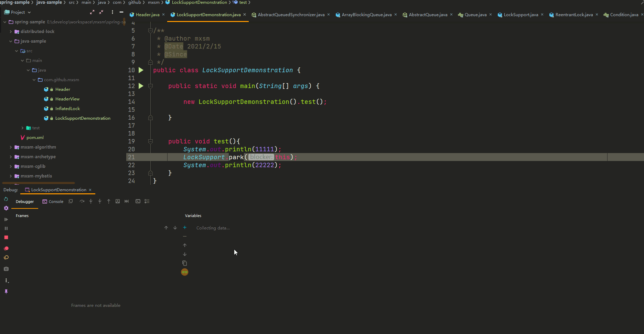Image resolution: width=644 pixels, height=334 pixels.
Task: Step out of current method
Action: [109, 202]
